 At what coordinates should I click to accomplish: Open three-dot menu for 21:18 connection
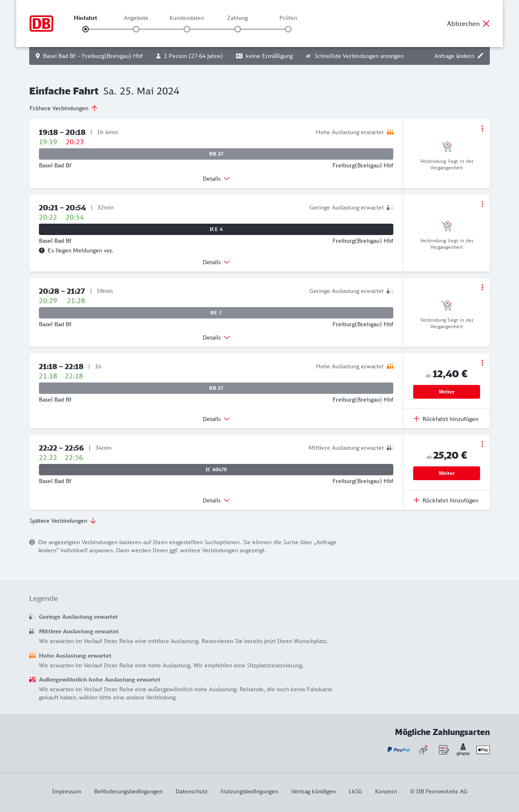(482, 363)
